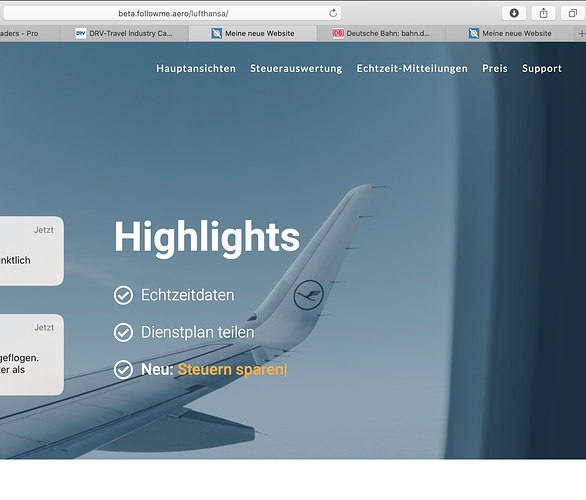The height and width of the screenshot is (500, 586).
Task: Click the checkmark icon beside Echtzeitdaten
Action: (123, 295)
